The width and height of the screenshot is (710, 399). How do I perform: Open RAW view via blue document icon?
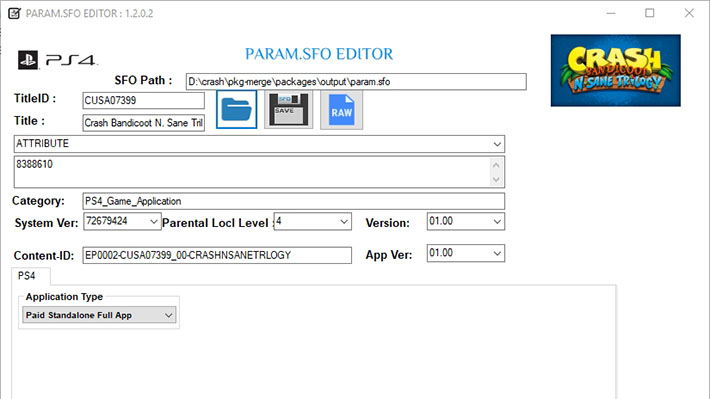341,110
